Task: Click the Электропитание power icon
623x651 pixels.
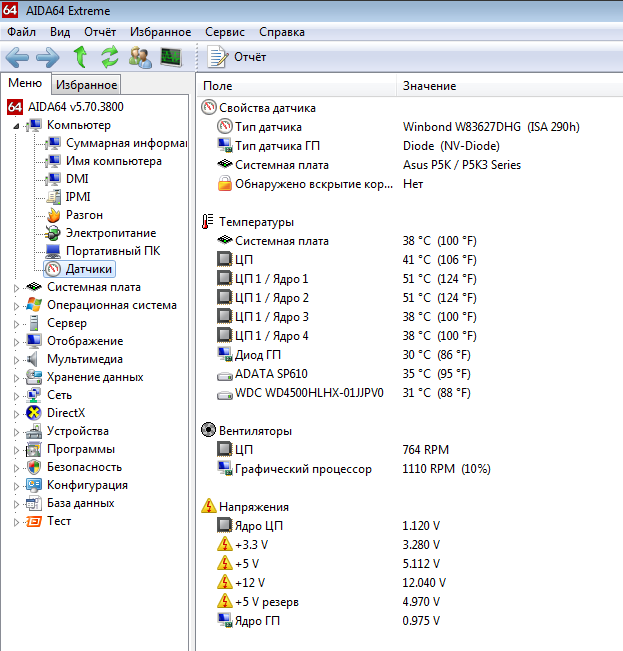Action: (x=53, y=233)
